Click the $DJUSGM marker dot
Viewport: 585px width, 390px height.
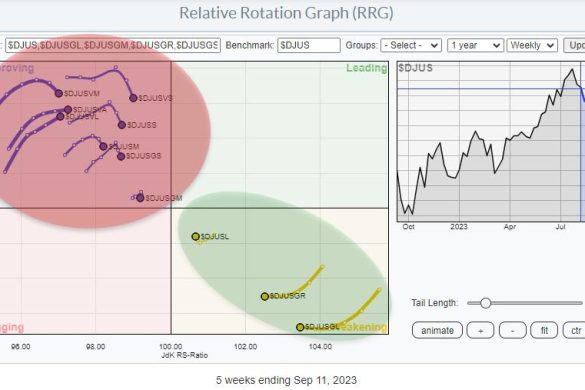(140, 198)
